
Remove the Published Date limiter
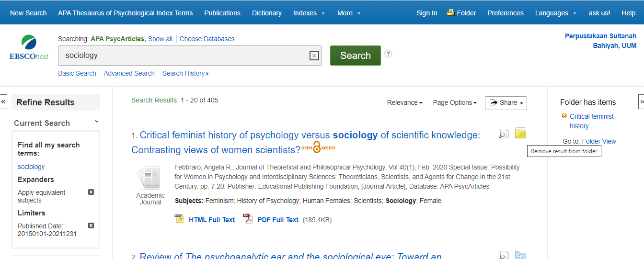click(x=91, y=225)
